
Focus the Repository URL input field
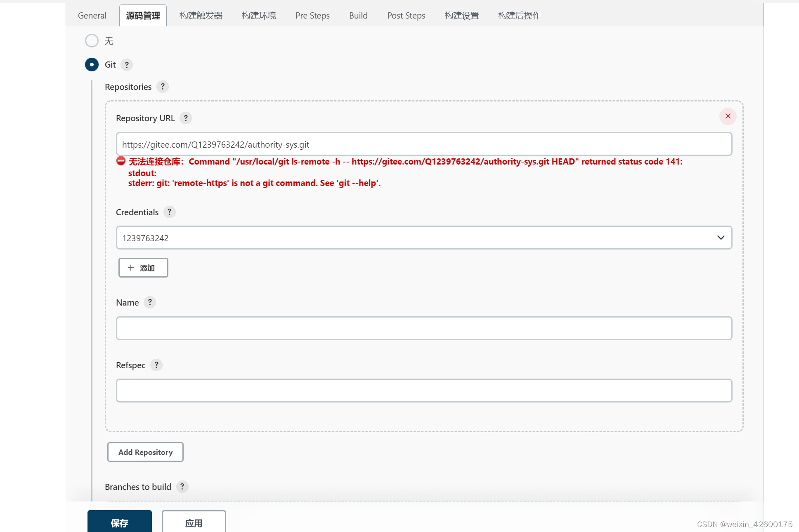point(423,144)
